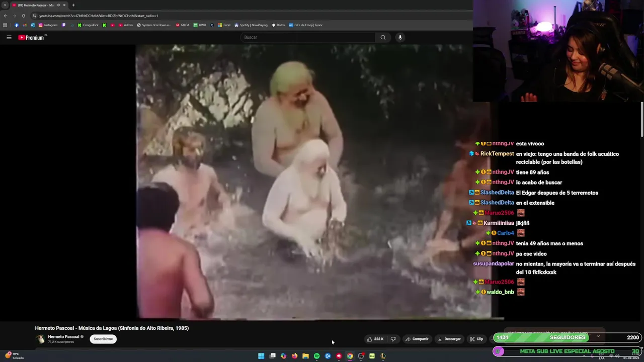Click the video title Música da Lagoa
The width and height of the screenshot is (644, 362).
click(x=112, y=328)
